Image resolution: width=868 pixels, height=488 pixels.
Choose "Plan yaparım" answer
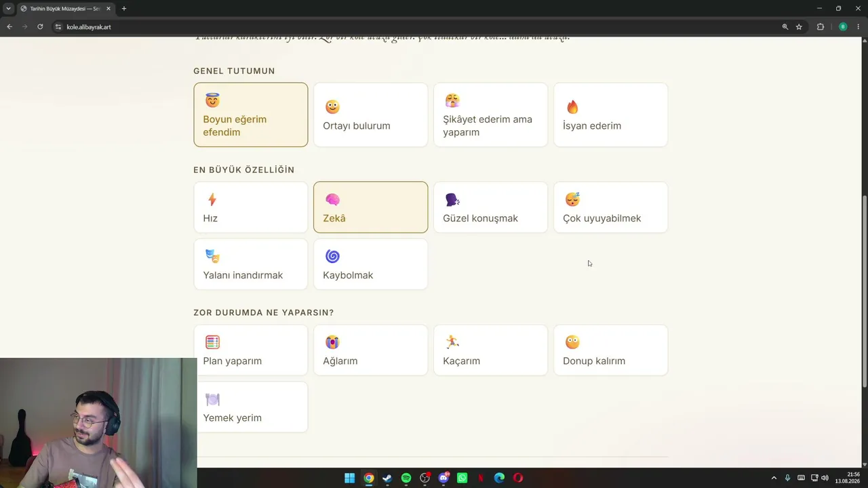pos(250,350)
